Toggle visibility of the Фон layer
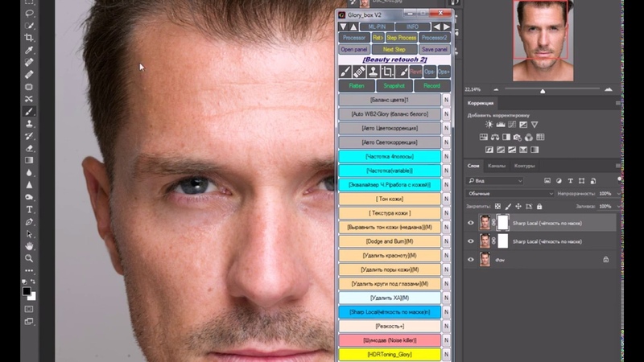The width and height of the screenshot is (644, 362). click(x=471, y=259)
